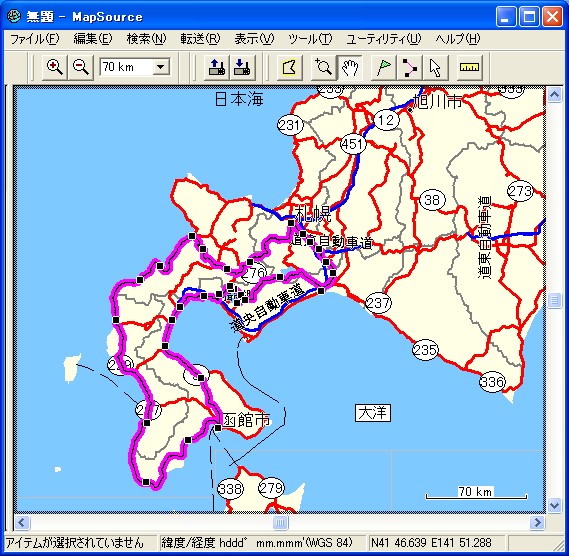Viewport: 569px width, 556px height.
Task: Minimize the MapSource window
Action: (x=506, y=17)
